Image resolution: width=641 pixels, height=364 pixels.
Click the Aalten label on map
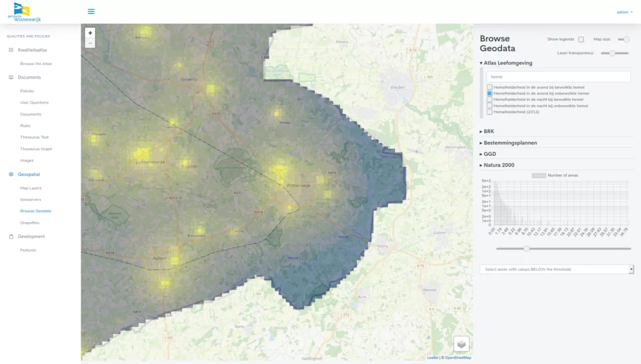(160, 258)
